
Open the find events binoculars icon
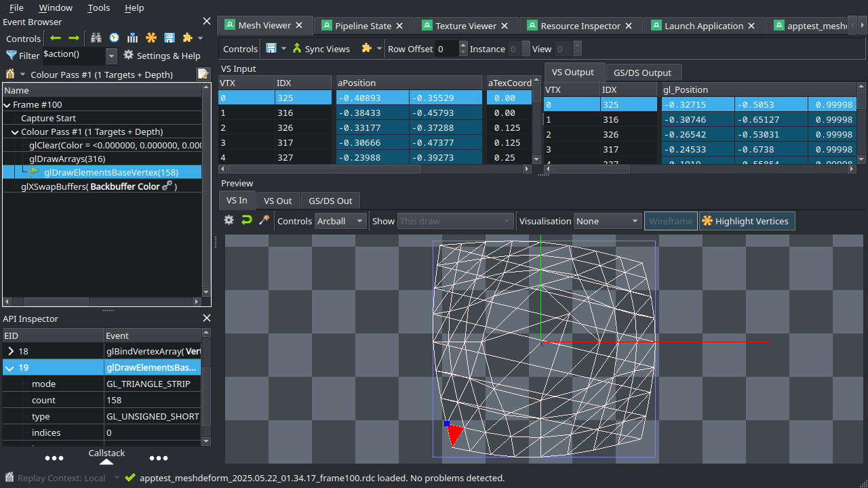(x=96, y=37)
